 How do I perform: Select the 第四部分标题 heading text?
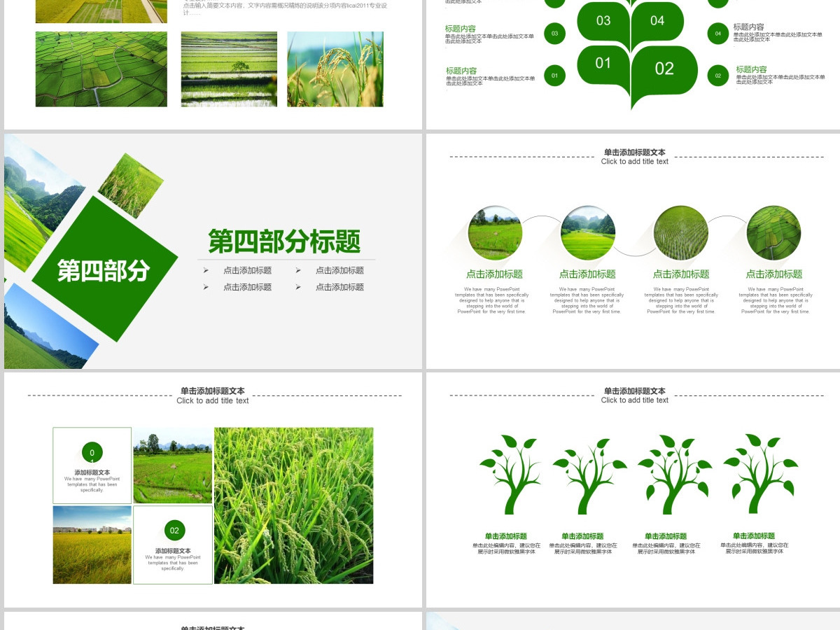tap(285, 241)
